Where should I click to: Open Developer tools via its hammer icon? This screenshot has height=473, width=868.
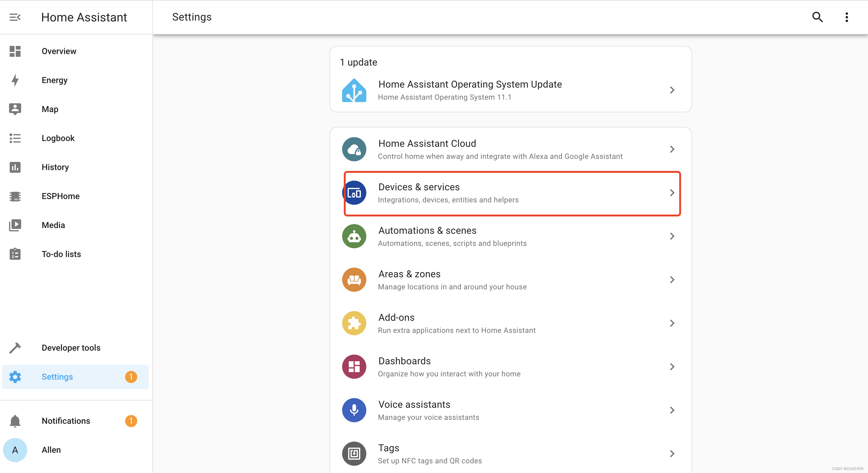15,348
